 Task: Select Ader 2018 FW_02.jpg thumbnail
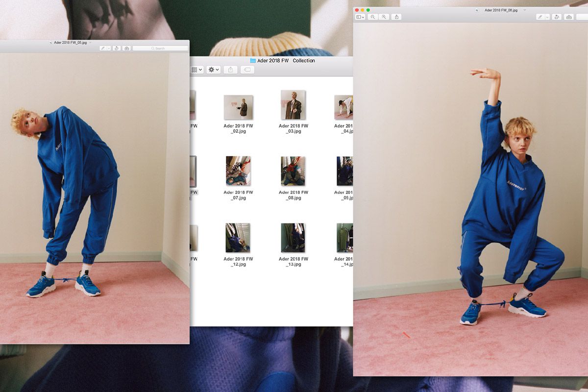(x=238, y=107)
